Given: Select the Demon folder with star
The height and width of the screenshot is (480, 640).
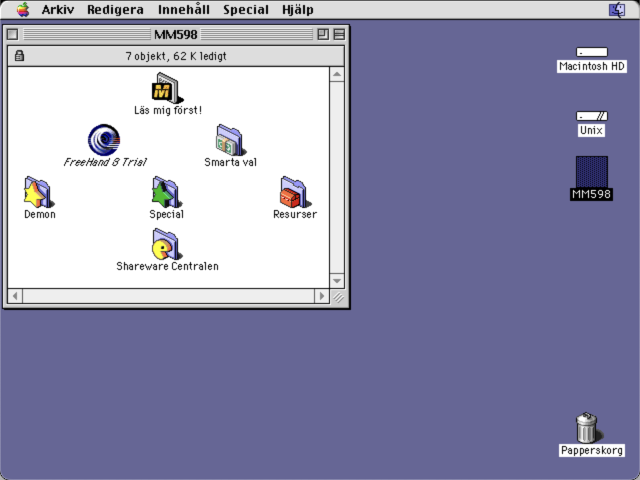Looking at the screenshot, I should click(39, 192).
